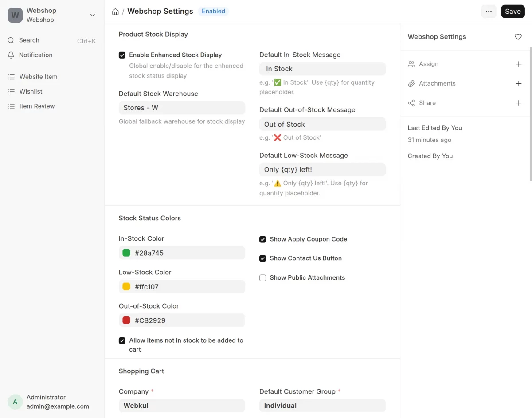Enable Show Public Attachments checkbox

(x=262, y=278)
